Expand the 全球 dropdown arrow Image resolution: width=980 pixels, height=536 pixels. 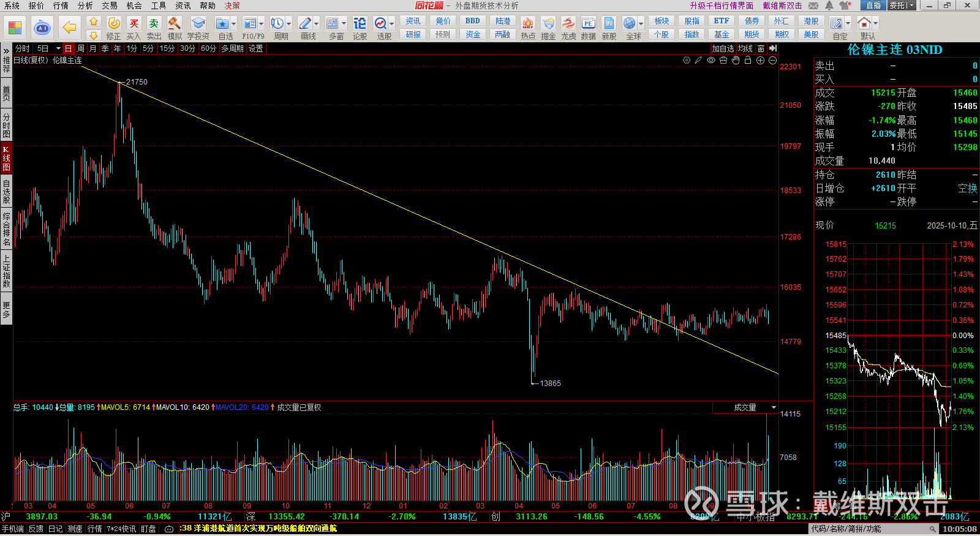click(641, 24)
